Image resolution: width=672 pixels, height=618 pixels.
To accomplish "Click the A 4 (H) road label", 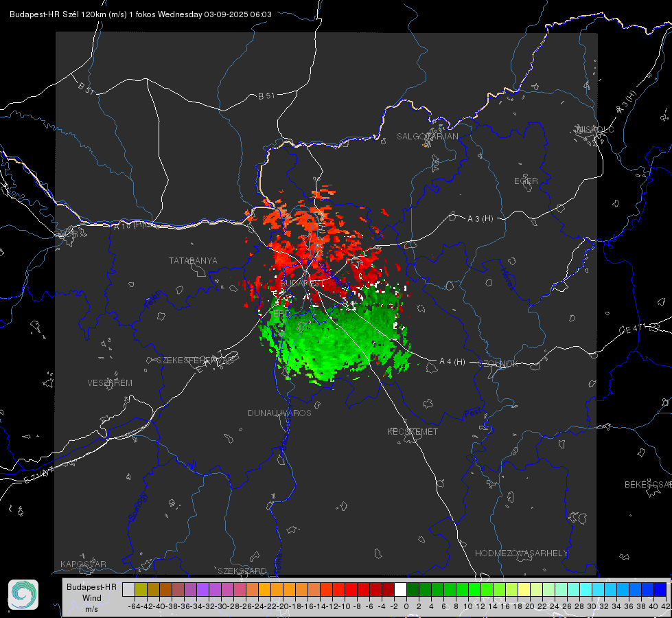I will coord(452,362).
